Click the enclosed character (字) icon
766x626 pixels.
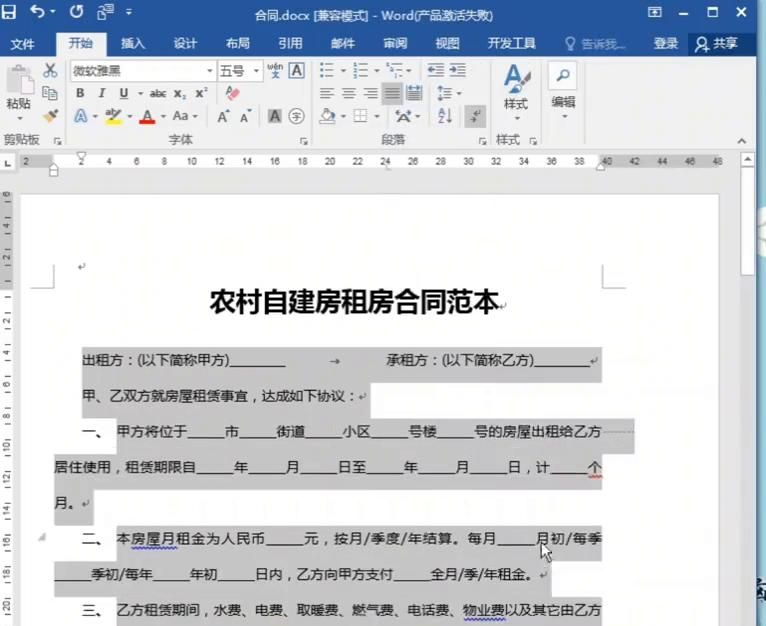[297, 116]
